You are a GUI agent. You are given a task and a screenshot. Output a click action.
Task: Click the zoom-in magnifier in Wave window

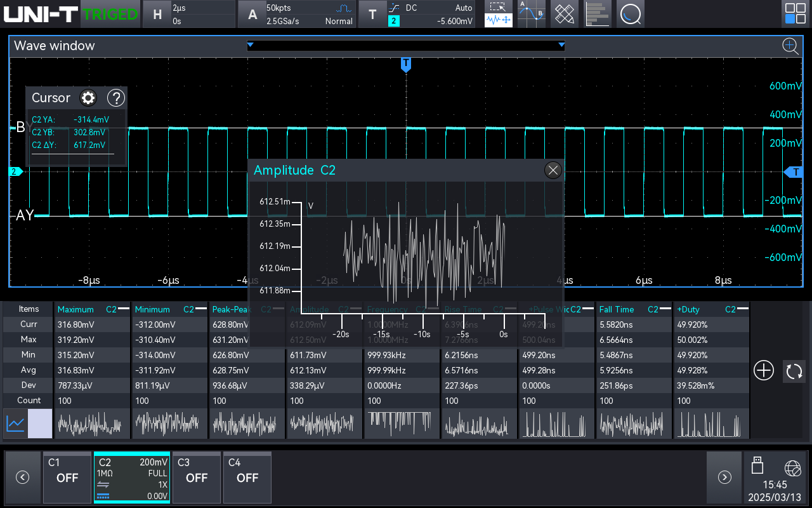790,46
